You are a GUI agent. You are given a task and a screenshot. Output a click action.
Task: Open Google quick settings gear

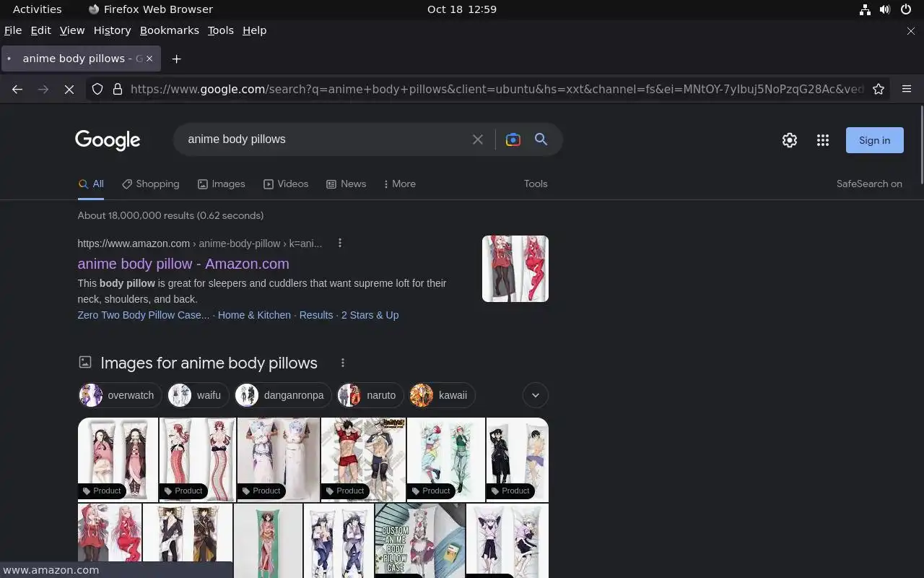pos(790,140)
